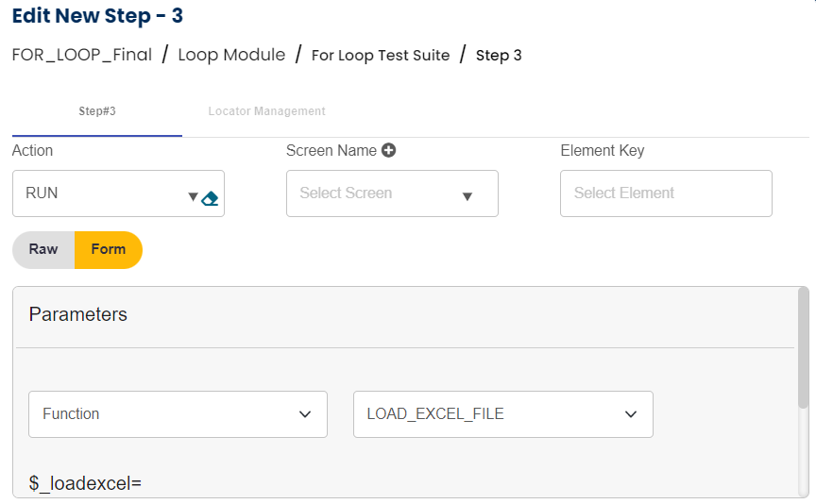Image resolution: width=816 pixels, height=504 pixels.
Task: Open the Action dropdown showing RUN
Action: pos(104,193)
